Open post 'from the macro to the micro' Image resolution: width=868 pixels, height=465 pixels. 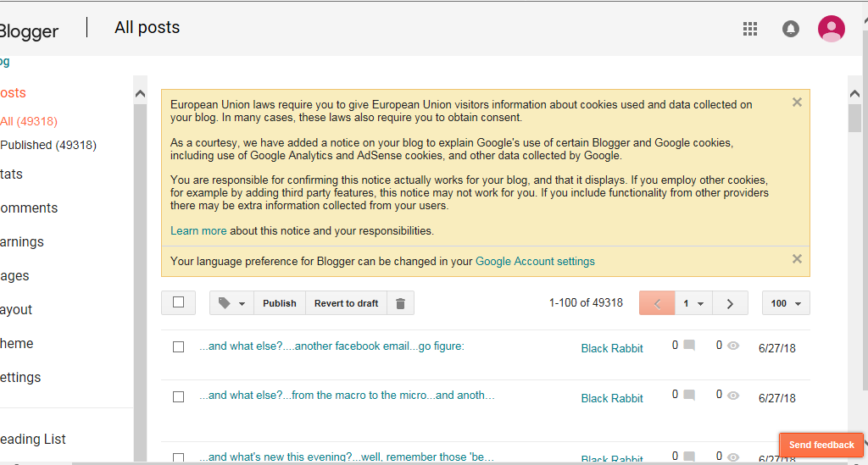coord(347,396)
